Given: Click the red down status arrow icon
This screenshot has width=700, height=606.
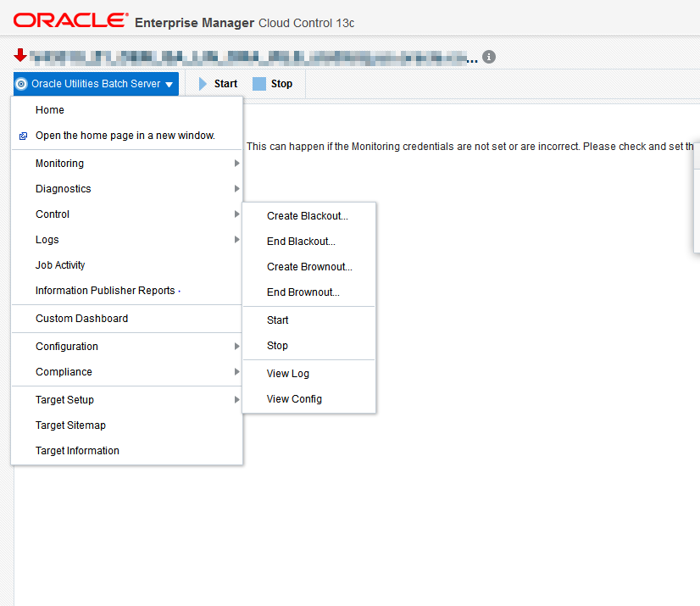Looking at the screenshot, I should pos(20,55).
